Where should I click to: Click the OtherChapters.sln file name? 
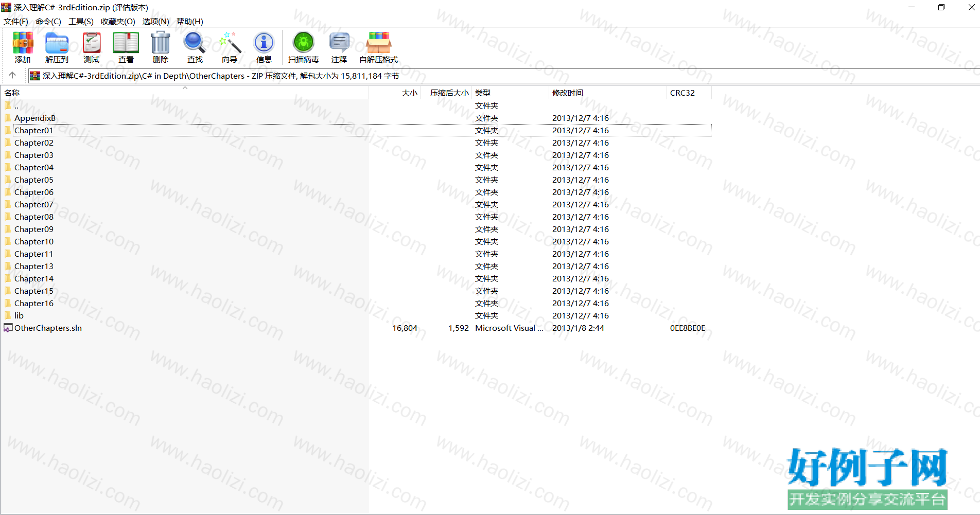coord(48,328)
